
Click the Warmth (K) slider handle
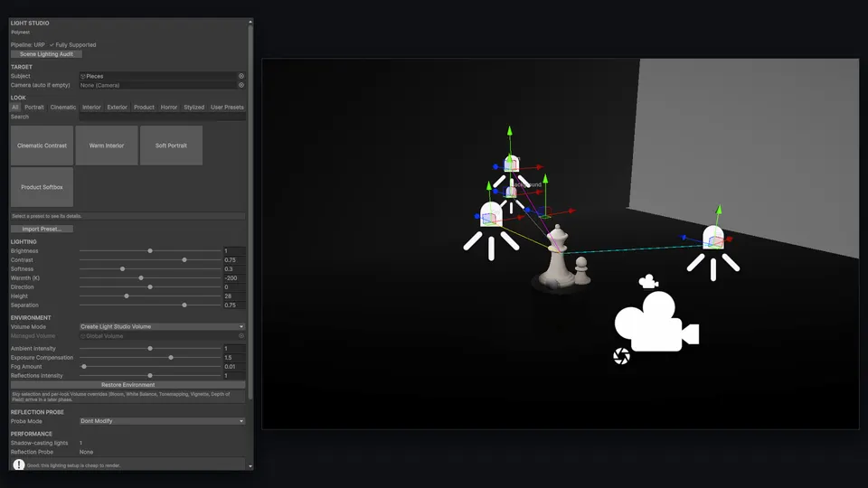click(141, 278)
